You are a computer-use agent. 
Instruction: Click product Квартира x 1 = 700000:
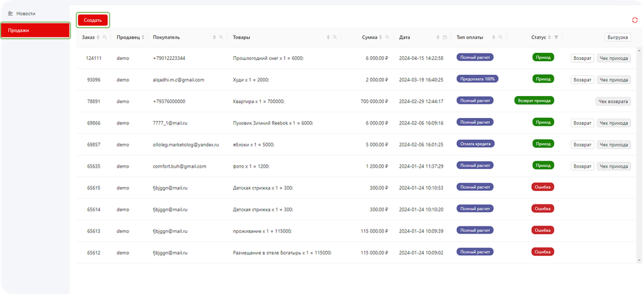pyautogui.click(x=259, y=102)
